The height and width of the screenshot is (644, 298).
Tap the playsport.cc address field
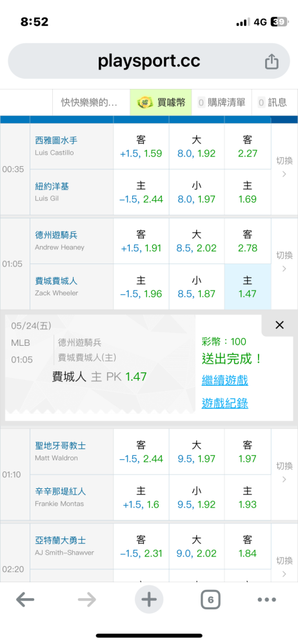coord(149,61)
